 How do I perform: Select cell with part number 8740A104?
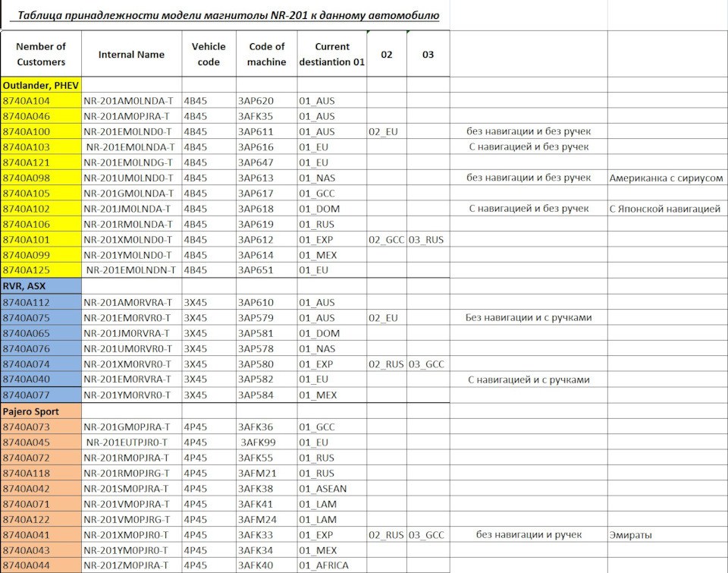(x=41, y=101)
